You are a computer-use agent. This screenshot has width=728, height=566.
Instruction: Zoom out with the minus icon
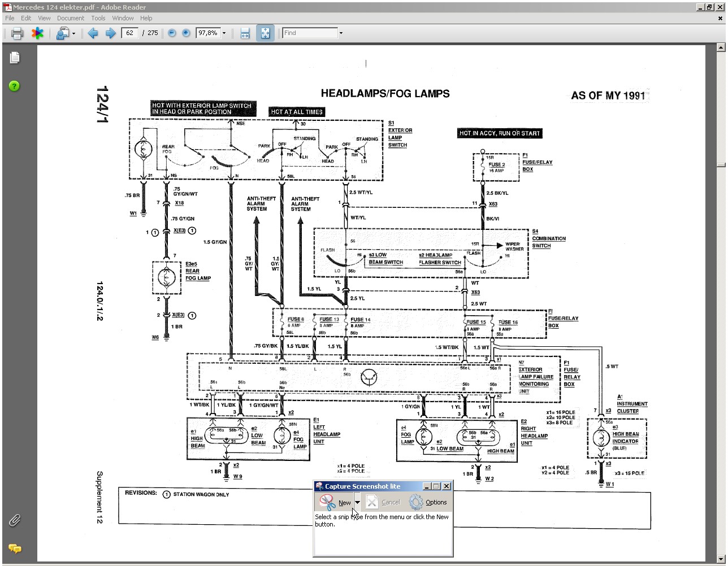coord(172,33)
